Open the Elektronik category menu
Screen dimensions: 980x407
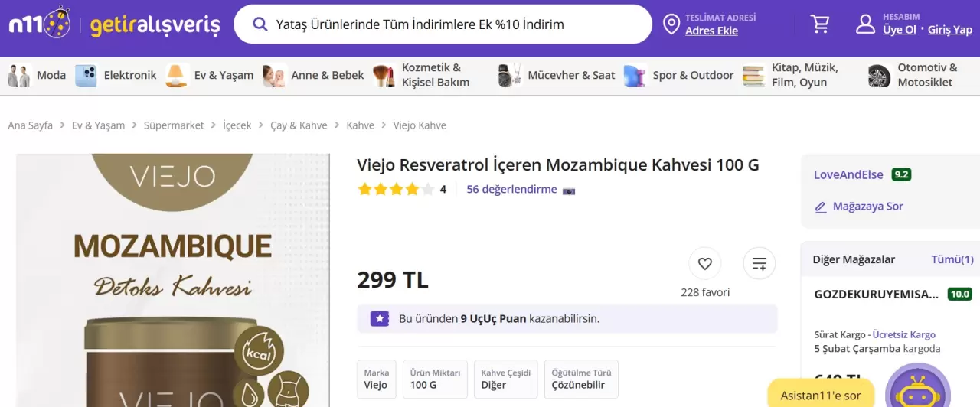117,75
